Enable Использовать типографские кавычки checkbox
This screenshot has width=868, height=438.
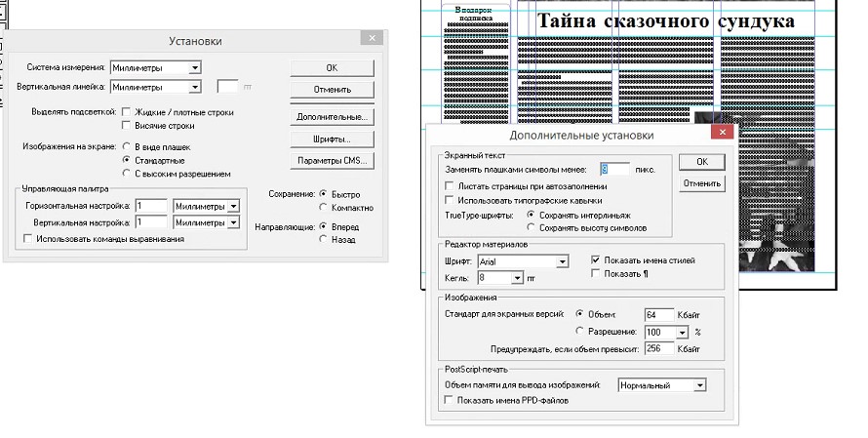449,200
